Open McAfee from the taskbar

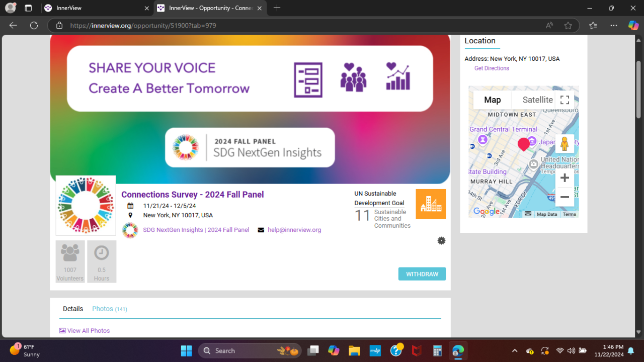coord(416,350)
